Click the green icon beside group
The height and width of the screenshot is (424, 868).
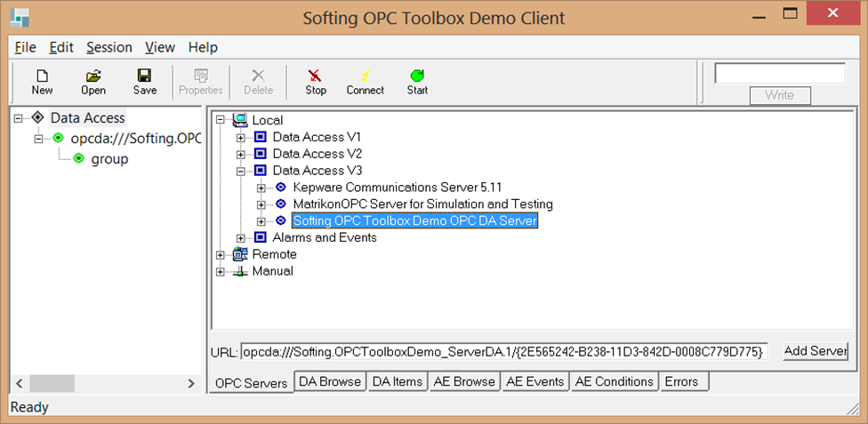pos(79,159)
